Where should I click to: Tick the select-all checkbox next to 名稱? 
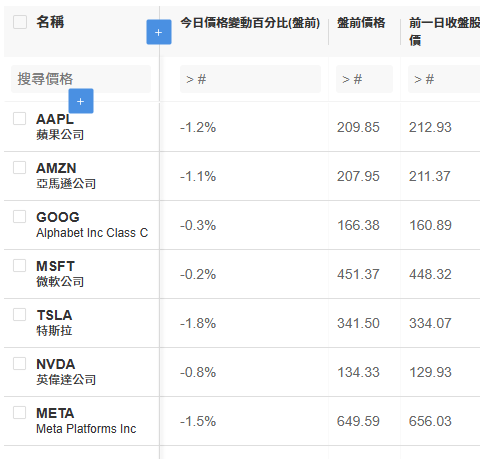coord(20,22)
